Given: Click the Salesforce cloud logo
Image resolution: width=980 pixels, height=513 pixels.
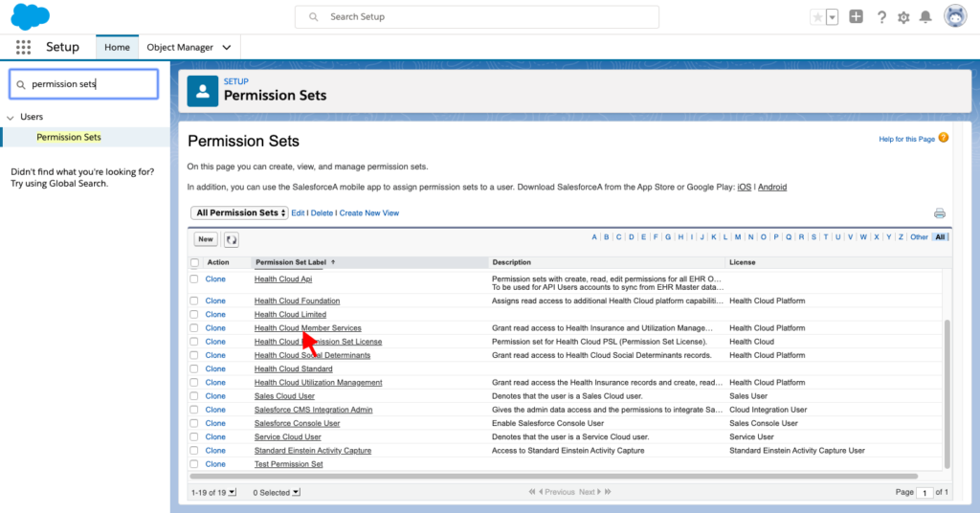Looking at the screenshot, I should point(30,16).
